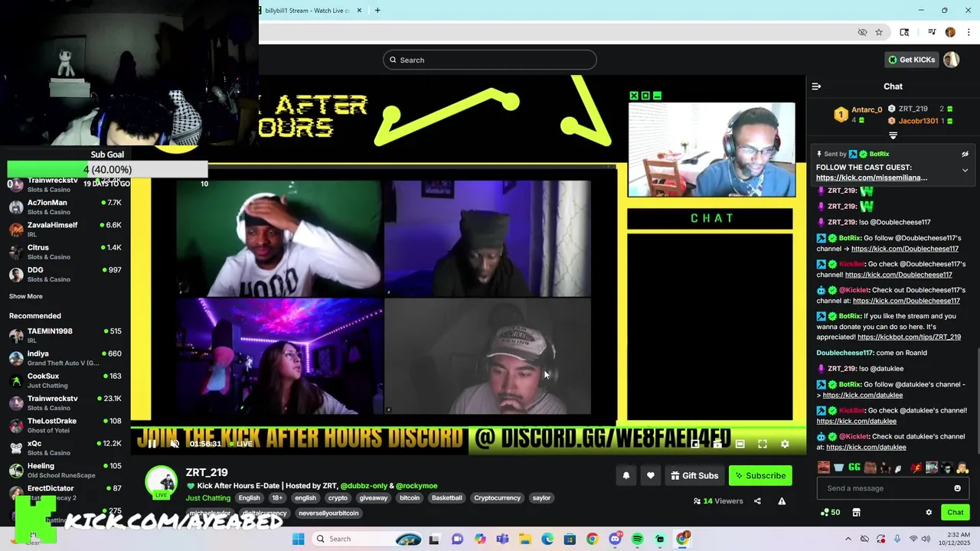980x551 pixels.
Task: Insert the GG emote
Action: pos(854,468)
